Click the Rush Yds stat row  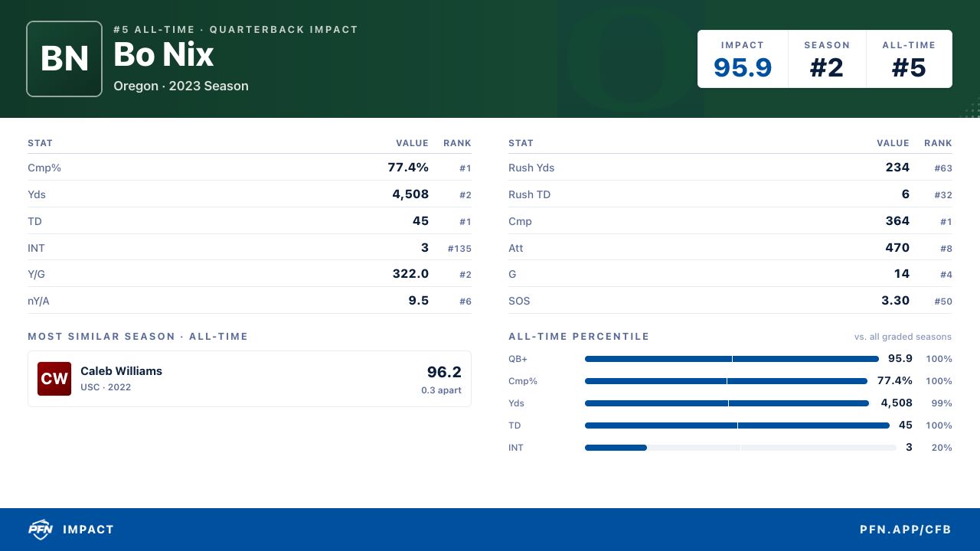730,168
